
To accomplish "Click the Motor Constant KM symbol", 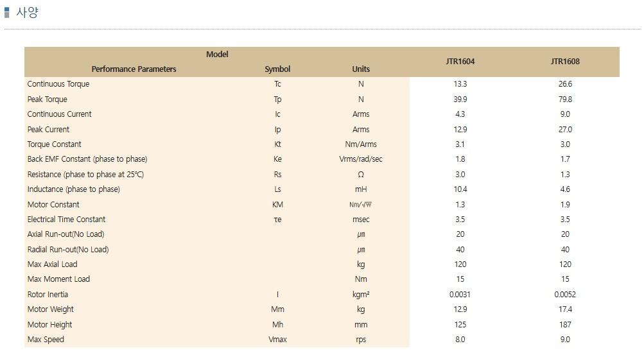I will coord(277,204).
